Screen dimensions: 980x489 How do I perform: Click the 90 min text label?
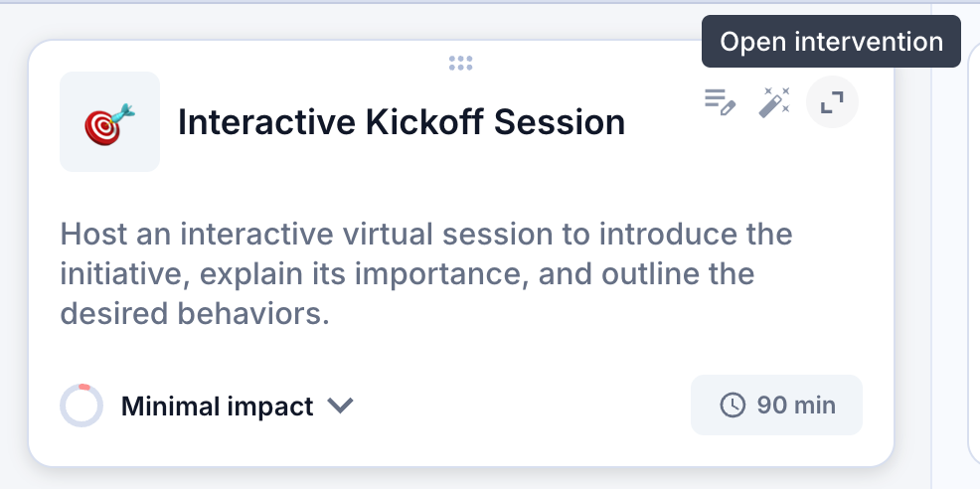pyautogui.click(x=796, y=406)
